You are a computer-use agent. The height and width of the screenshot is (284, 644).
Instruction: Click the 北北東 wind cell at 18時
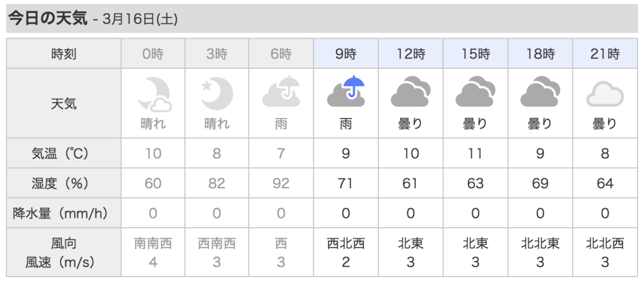540,244
